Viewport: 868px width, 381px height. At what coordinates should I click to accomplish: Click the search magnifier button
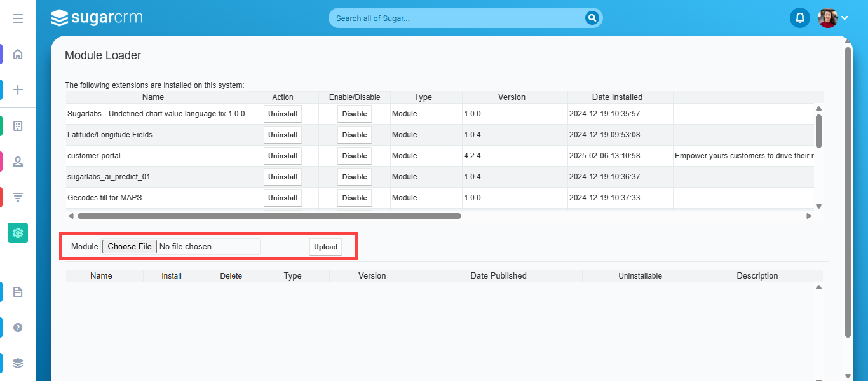(x=592, y=18)
